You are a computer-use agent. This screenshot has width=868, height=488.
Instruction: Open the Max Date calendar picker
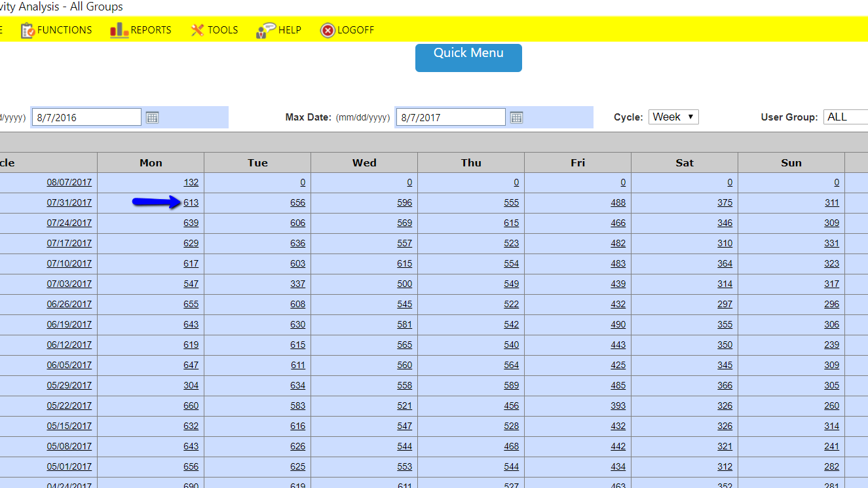pyautogui.click(x=516, y=117)
